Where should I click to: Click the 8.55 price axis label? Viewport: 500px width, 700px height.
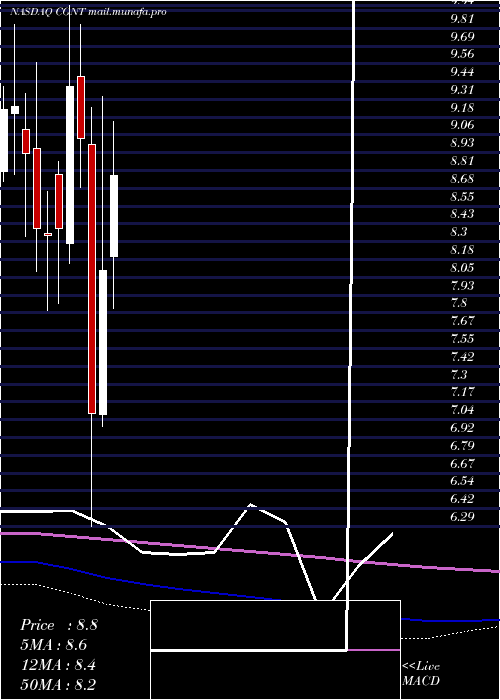(x=462, y=196)
